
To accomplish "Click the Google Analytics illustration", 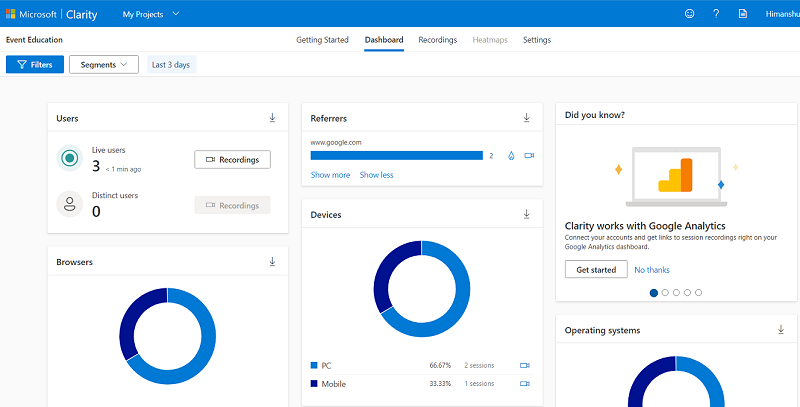I will click(x=677, y=177).
